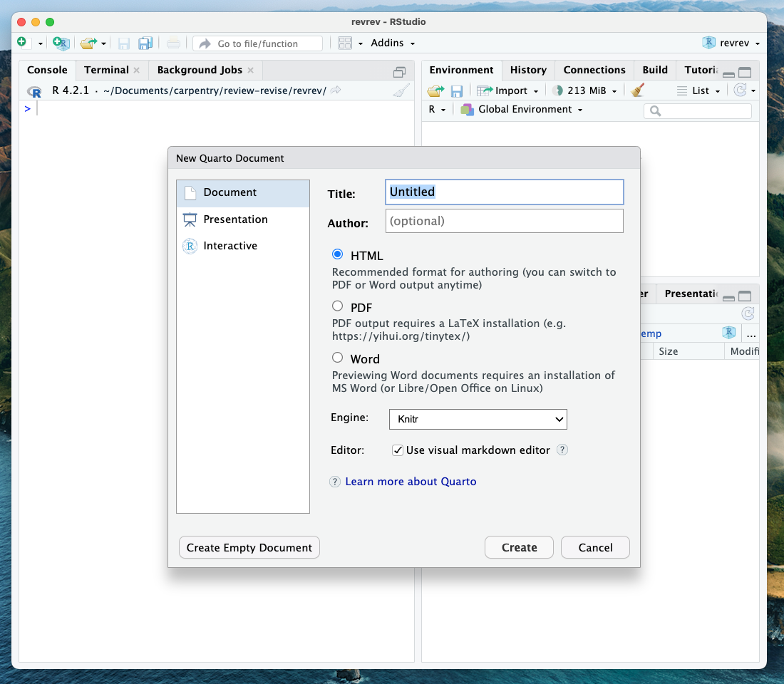Click the Save current document icon
Viewport: 784px width, 684px height.
pyautogui.click(x=123, y=43)
